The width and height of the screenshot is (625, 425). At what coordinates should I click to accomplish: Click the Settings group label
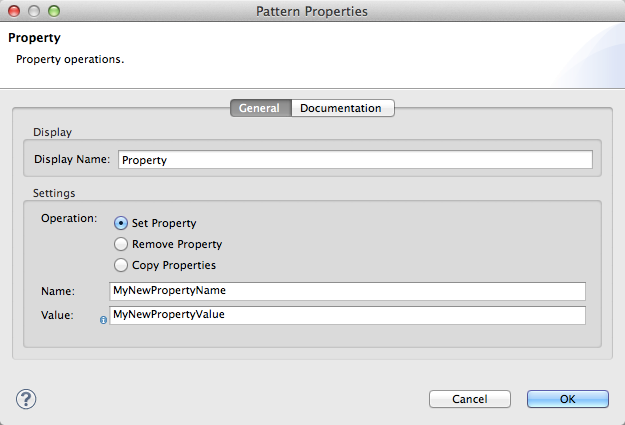55,192
